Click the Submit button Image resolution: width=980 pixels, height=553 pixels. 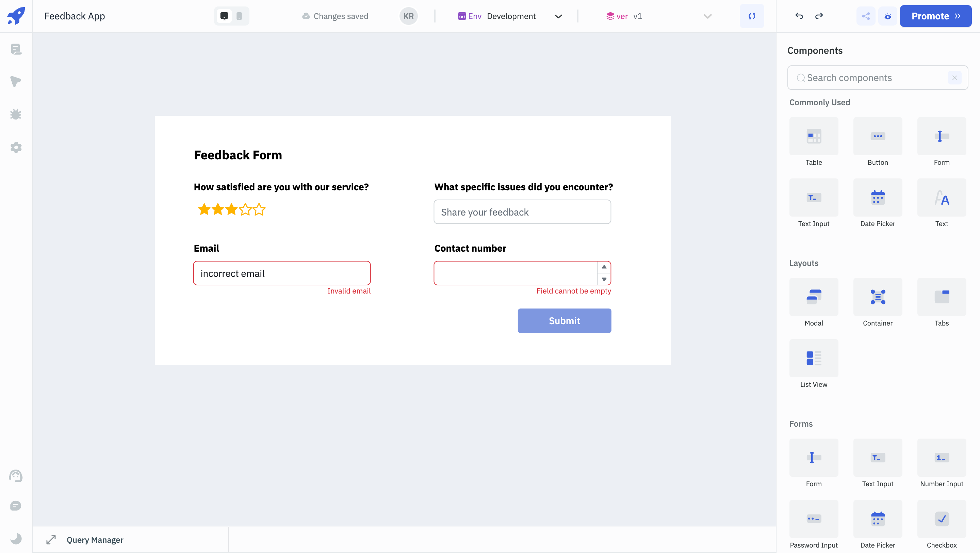point(564,320)
